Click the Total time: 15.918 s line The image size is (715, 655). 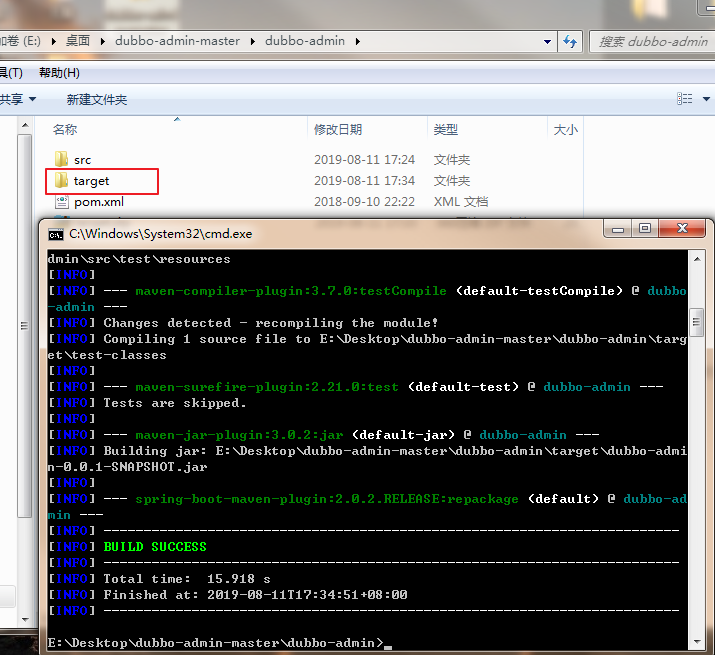(x=187, y=579)
